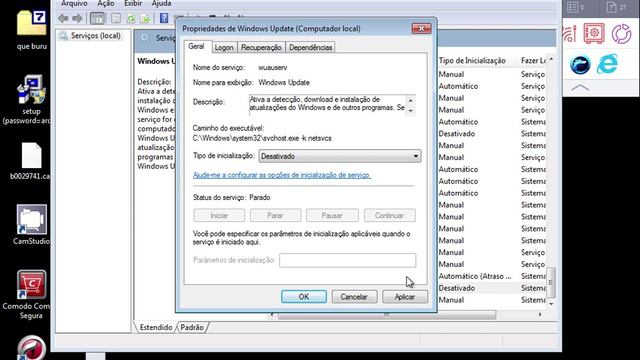Screen dimensions: 640x360
Task: Click the services list vertical scrollbar thumb
Action: pyautogui.click(x=551, y=282)
